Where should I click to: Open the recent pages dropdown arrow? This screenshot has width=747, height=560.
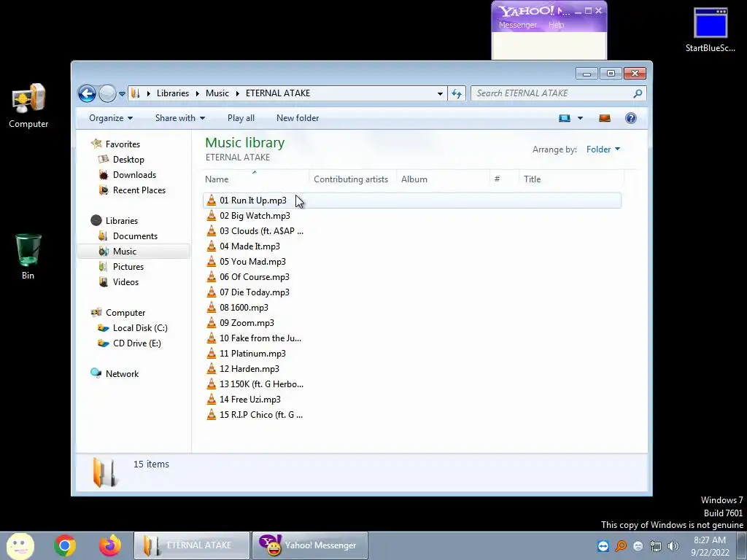pyautogui.click(x=122, y=94)
